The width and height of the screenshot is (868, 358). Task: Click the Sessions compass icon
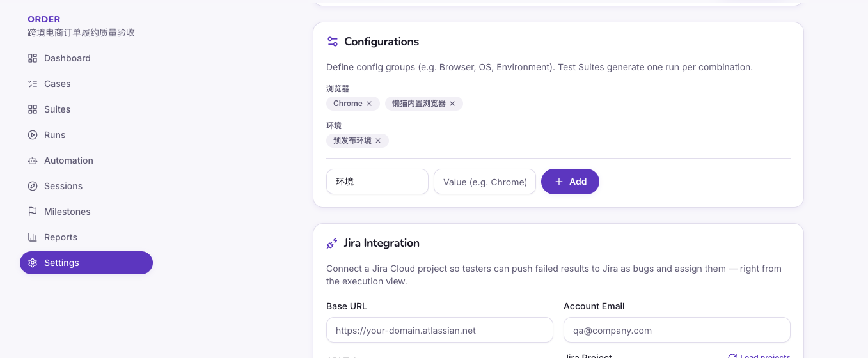coord(33,186)
